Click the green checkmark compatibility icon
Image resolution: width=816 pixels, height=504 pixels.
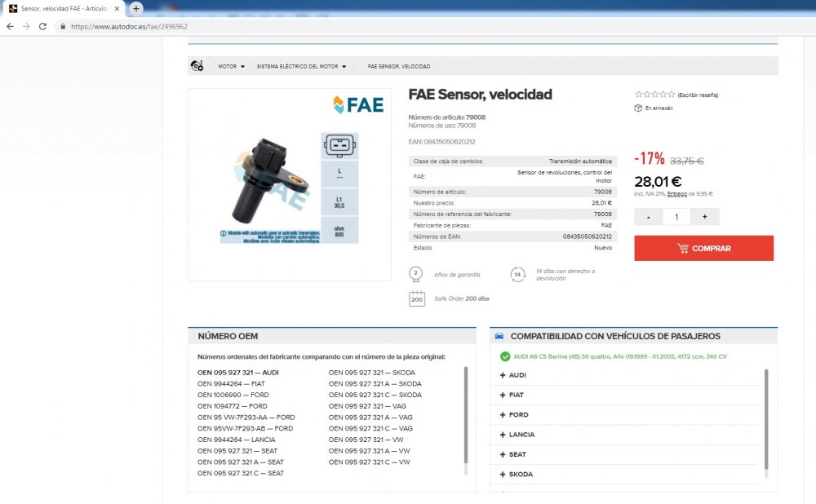pyautogui.click(x=505, y=356)
